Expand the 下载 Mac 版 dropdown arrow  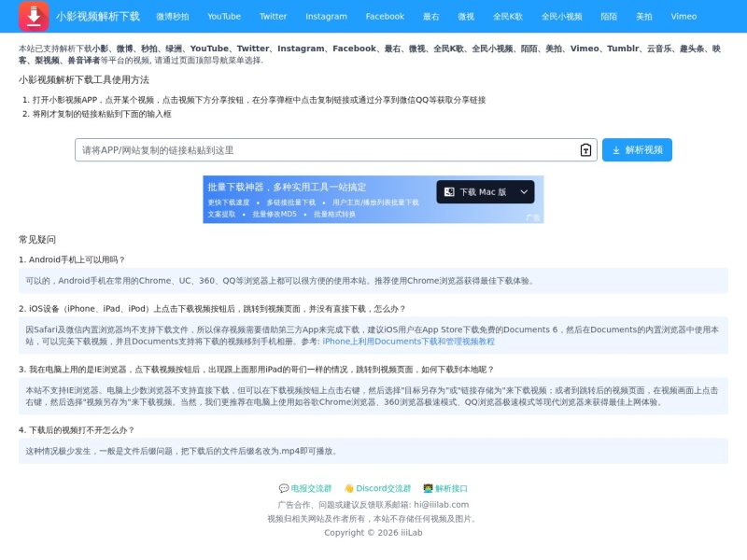coord(524,192)
